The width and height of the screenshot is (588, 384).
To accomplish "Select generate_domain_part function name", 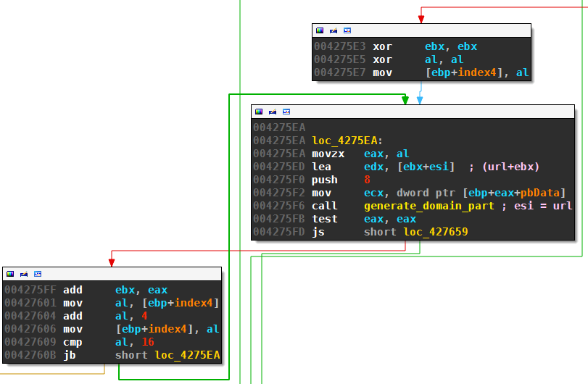I will pyautogui.click(x=423, y=206).
